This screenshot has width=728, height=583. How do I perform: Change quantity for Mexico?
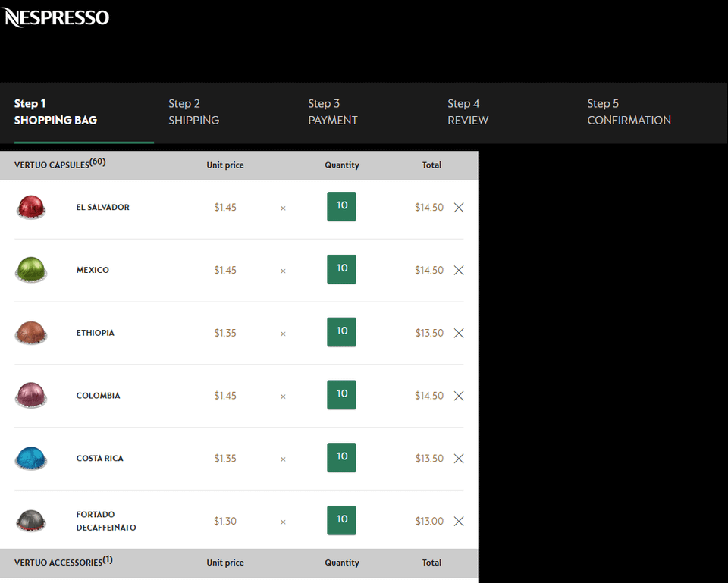point(342,269)
